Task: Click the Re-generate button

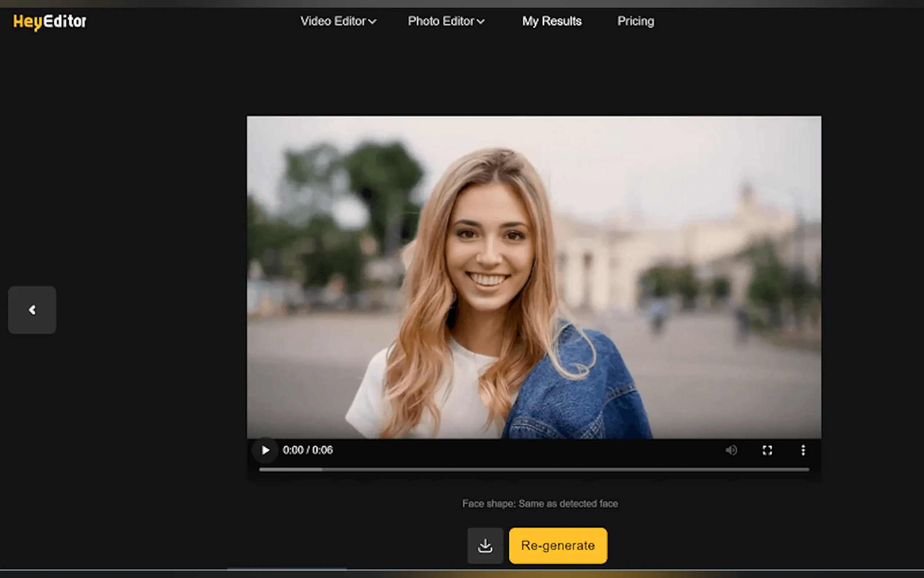Action: pos(558,546)
